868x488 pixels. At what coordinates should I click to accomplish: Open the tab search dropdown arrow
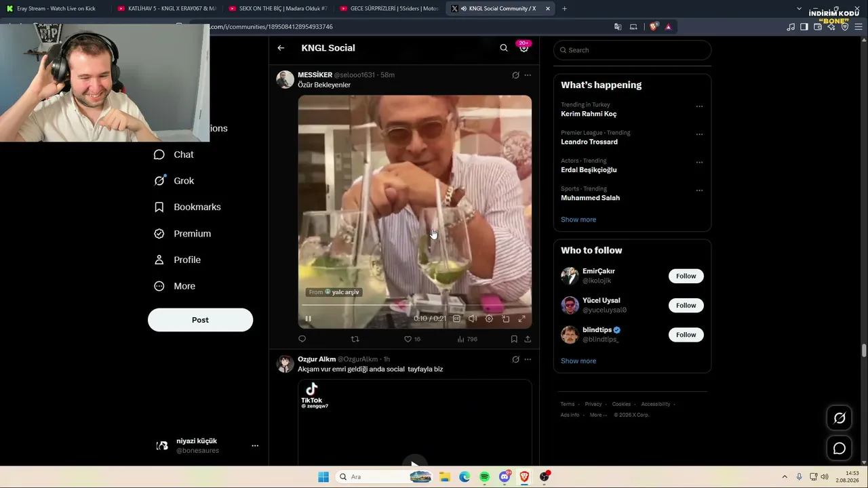tap(799, 9)
